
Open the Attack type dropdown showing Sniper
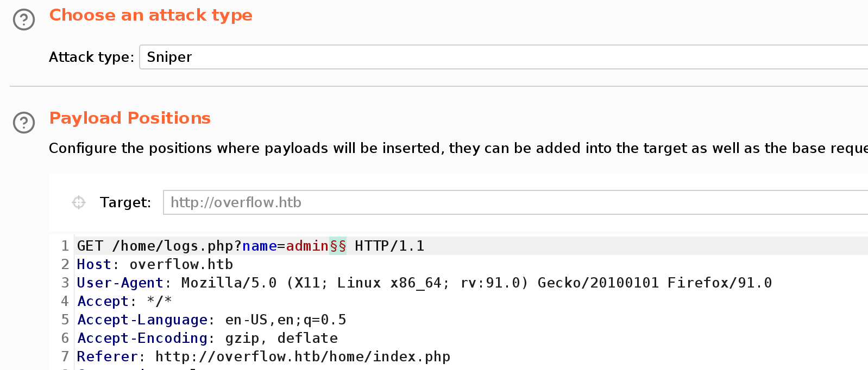503,57
